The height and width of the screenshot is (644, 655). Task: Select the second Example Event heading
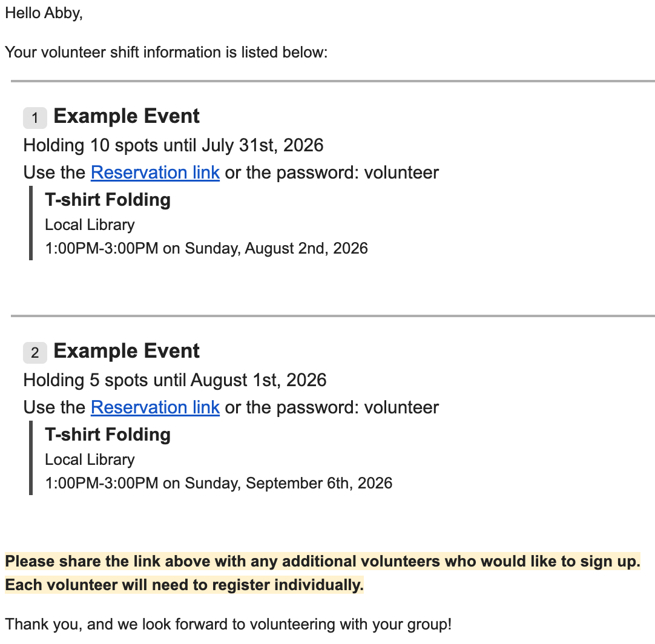point(127,351)
